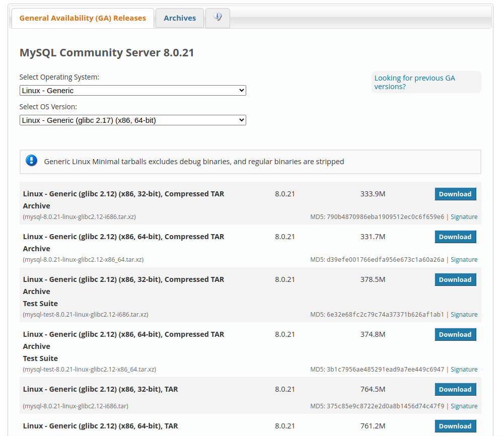Screen dimensions: 504x436
Task: Open the information icon tab
Action: tap(218, 18)
